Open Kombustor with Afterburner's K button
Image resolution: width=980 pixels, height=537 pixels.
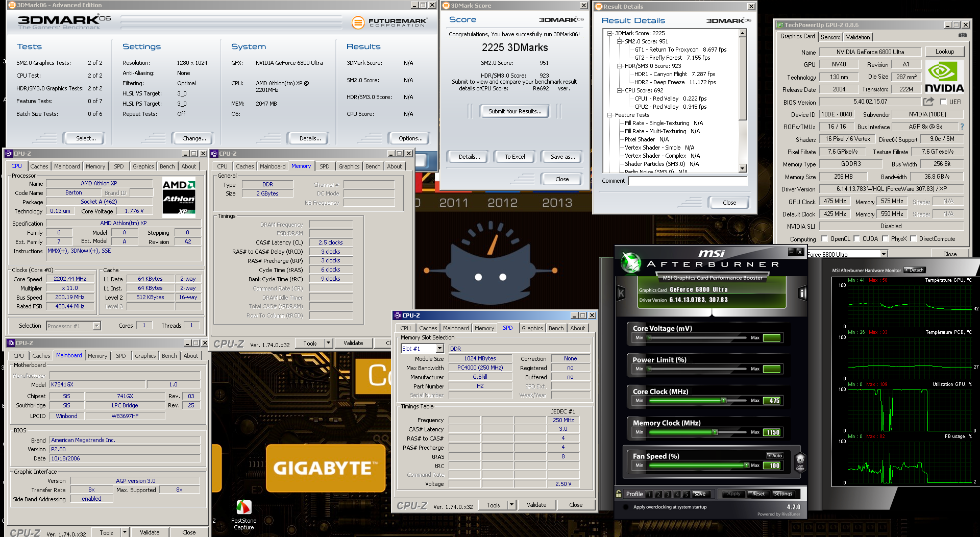[x=621, y=293]
